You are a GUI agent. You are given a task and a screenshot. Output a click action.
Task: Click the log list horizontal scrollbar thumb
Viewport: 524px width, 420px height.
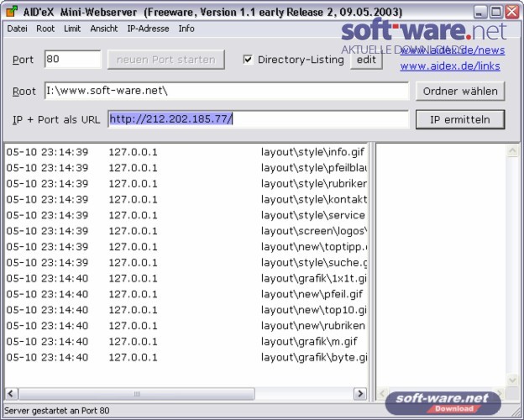pos(137,394)
